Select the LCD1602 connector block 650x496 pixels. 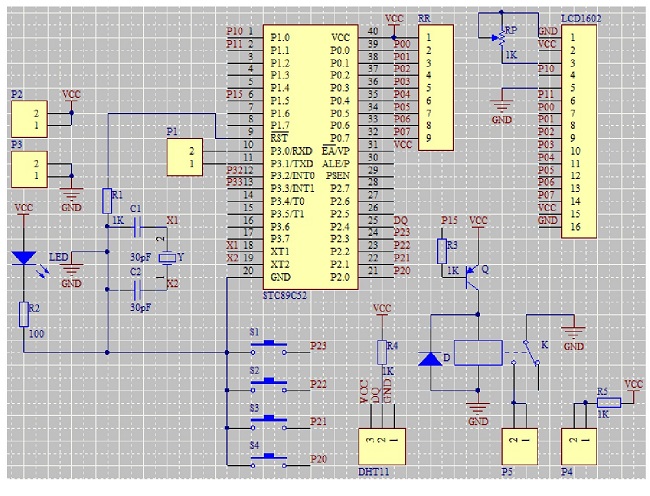coord(579,131)
